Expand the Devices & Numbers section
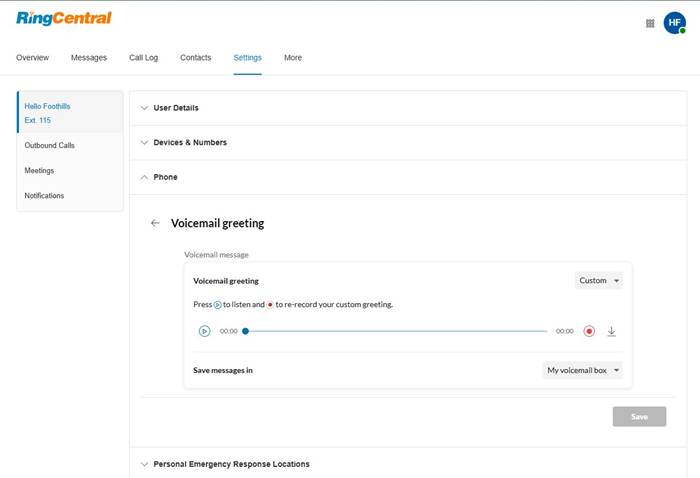Viewport: 700px width, 478px height. click(x=408, y=142)
